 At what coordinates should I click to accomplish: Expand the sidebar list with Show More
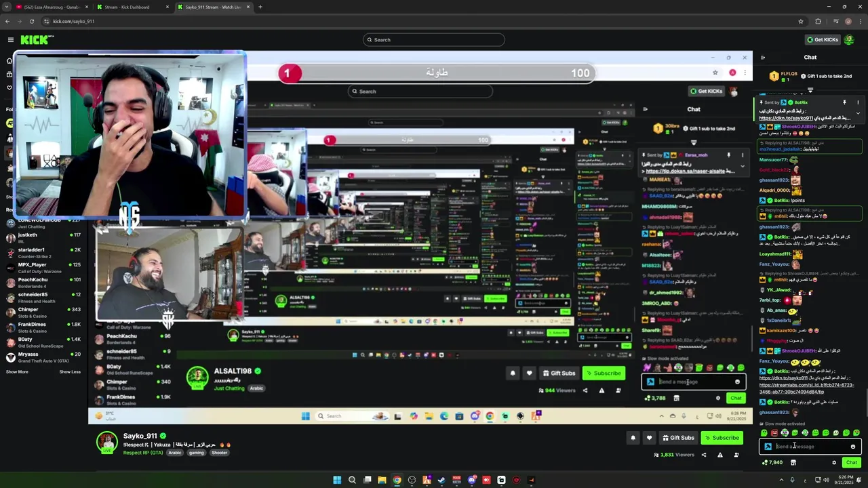click(17, 371)
